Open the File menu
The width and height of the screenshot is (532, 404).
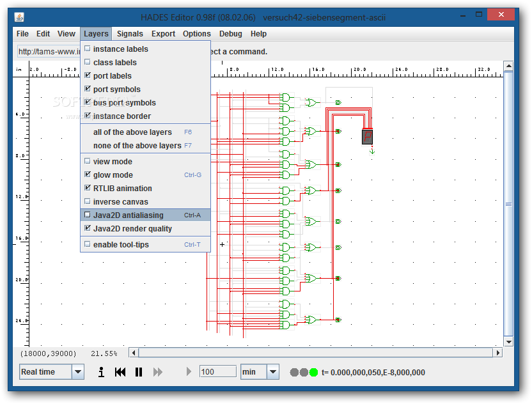pos(22,34)
